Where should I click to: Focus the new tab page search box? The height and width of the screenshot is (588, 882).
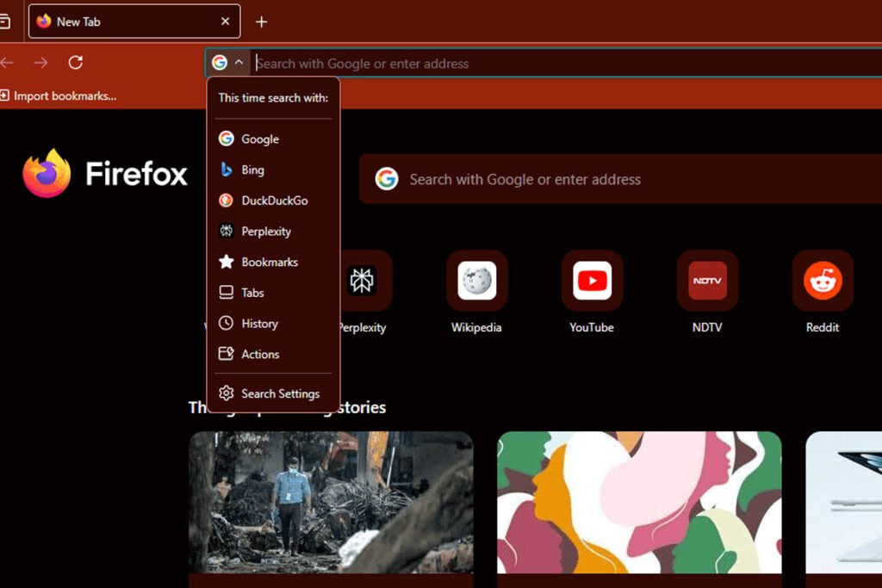point(620,179)
